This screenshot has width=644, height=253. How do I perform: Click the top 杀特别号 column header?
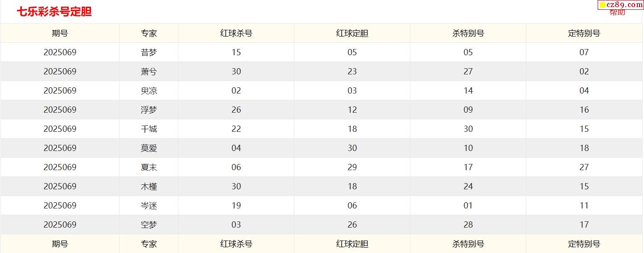(x=468, y=33)
